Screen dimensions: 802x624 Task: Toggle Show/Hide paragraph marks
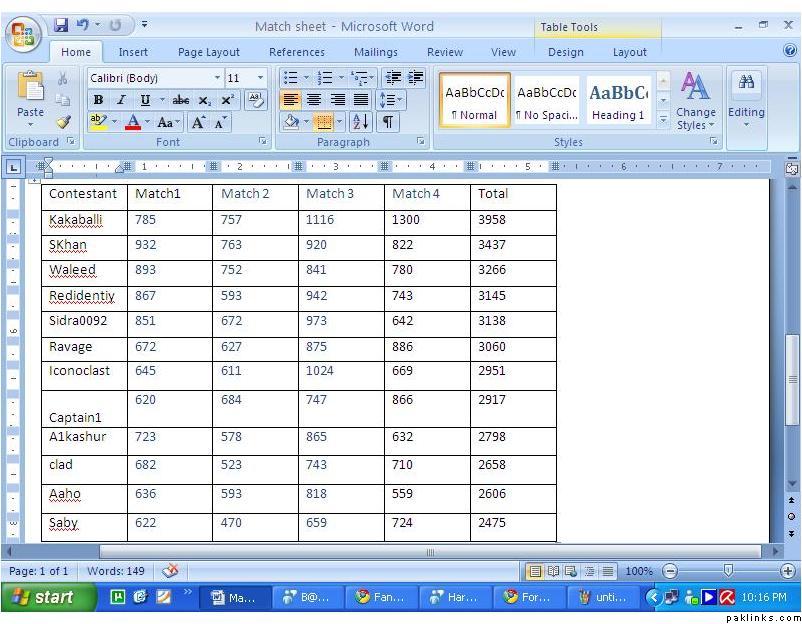tap(387, 122)
